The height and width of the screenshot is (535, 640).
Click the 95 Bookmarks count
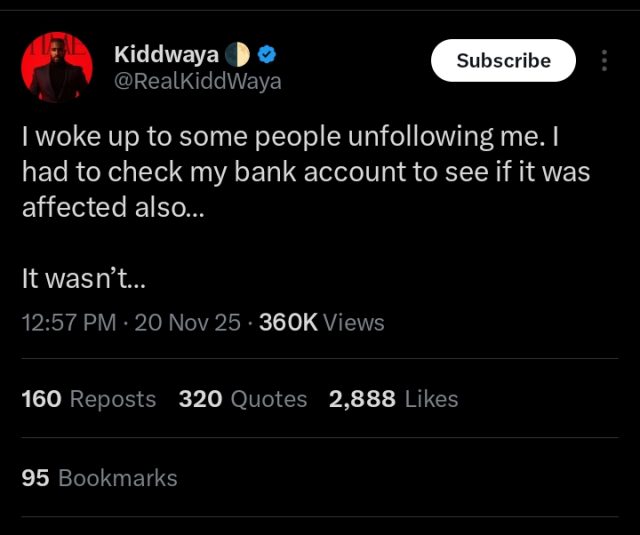pyautogui.click(x=99, y=478)
